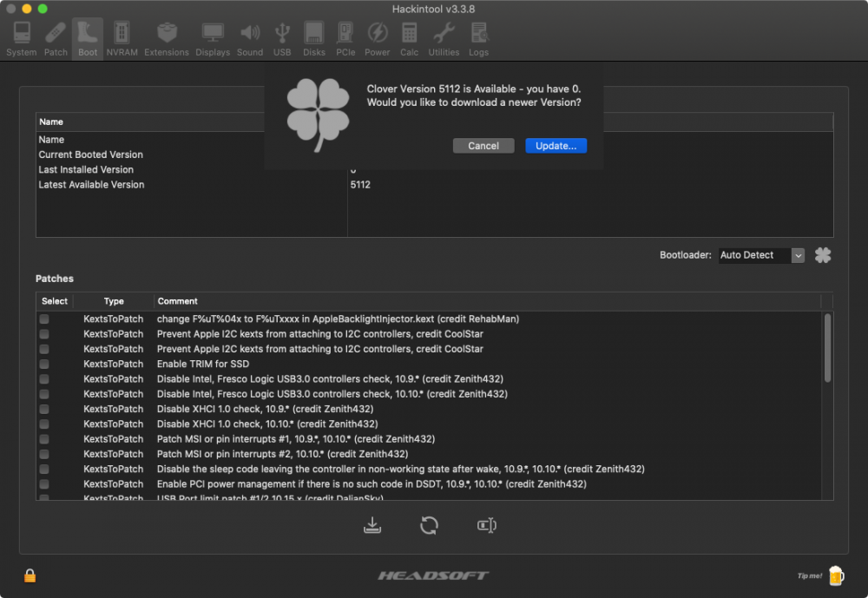
Task: Click the 5112 version value
Action: click(360, 184)
